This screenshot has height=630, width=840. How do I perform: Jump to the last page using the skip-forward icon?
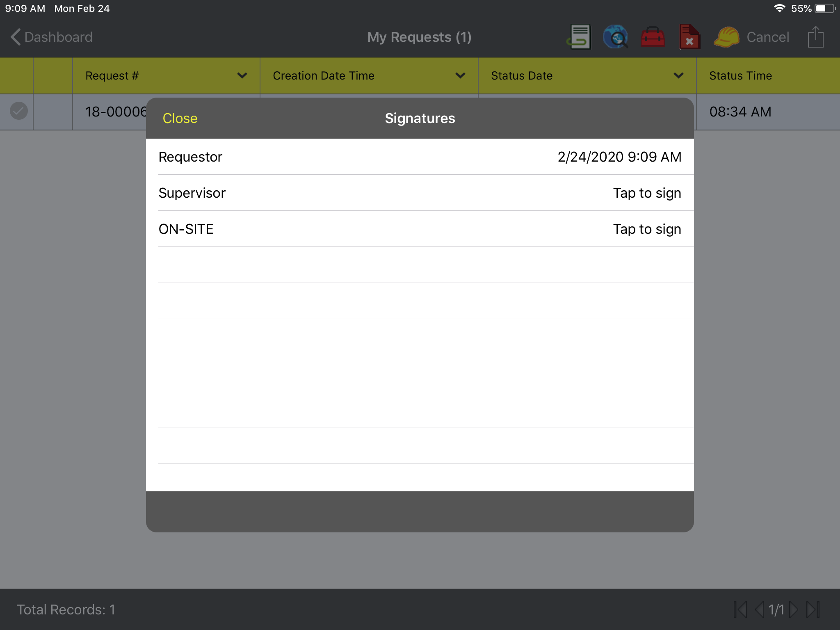[x=813, y=609]
